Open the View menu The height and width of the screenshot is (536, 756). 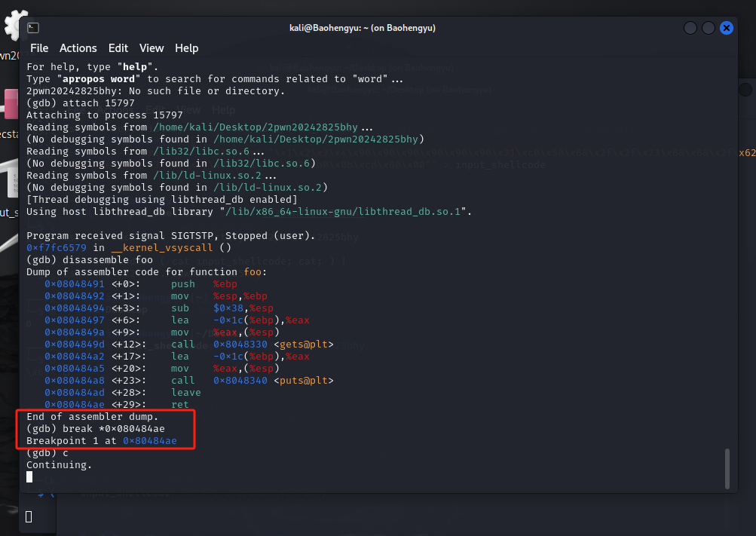(152, 48)
